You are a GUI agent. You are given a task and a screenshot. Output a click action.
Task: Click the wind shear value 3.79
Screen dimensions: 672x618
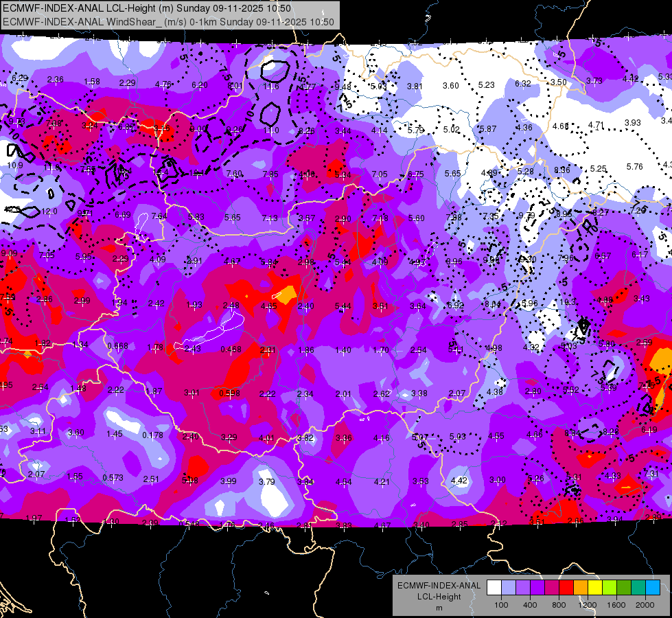tap(266, 481)
